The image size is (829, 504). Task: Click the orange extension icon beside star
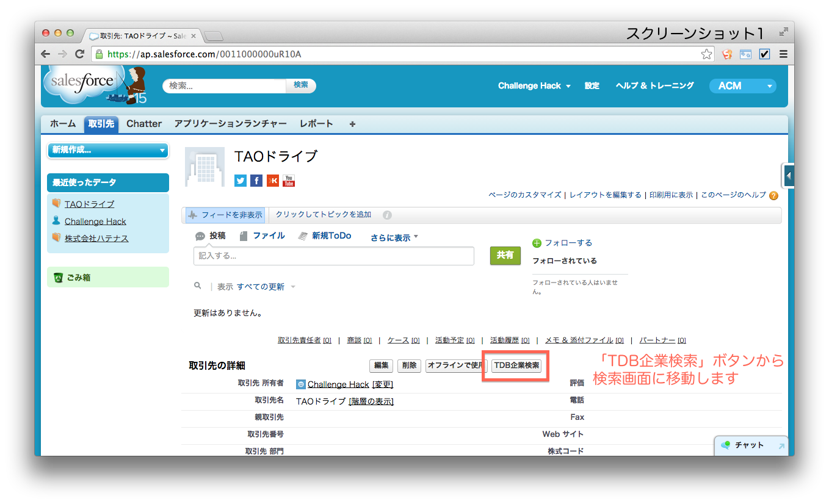pyautogui.click(x=727, y=54)
